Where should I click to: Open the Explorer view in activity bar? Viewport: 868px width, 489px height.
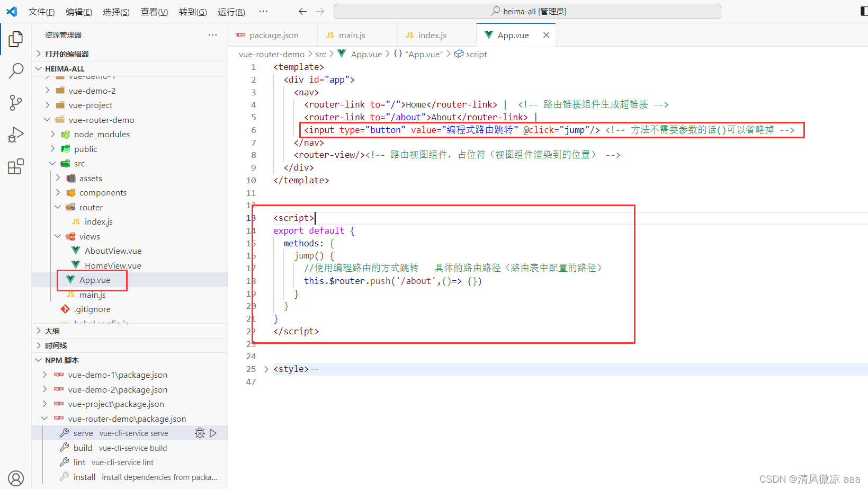coord(16,39)
